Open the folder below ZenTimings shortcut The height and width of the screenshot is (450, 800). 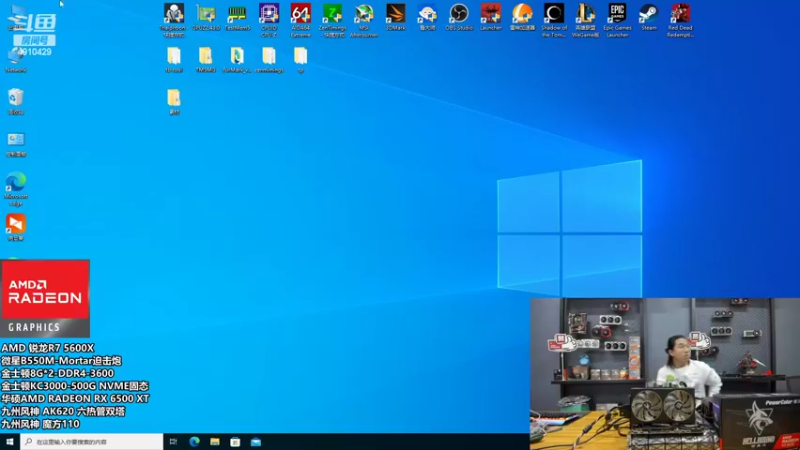(301, 60)
